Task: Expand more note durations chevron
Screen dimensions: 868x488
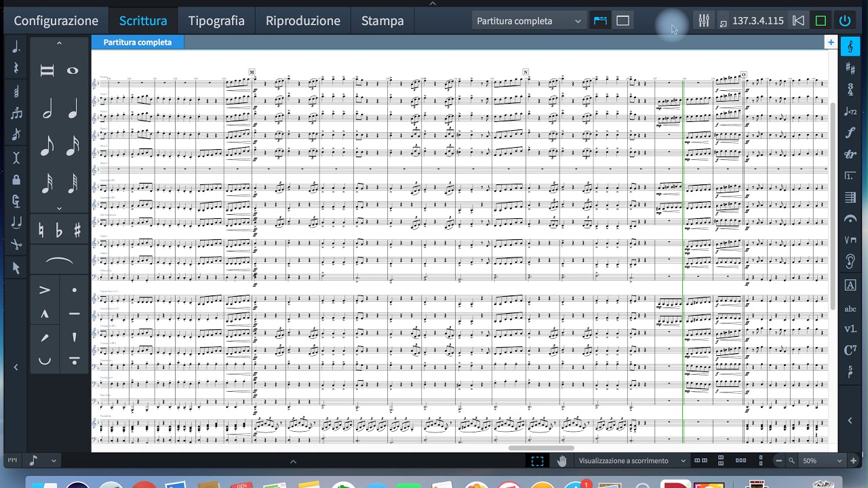Action: [59, 209]
